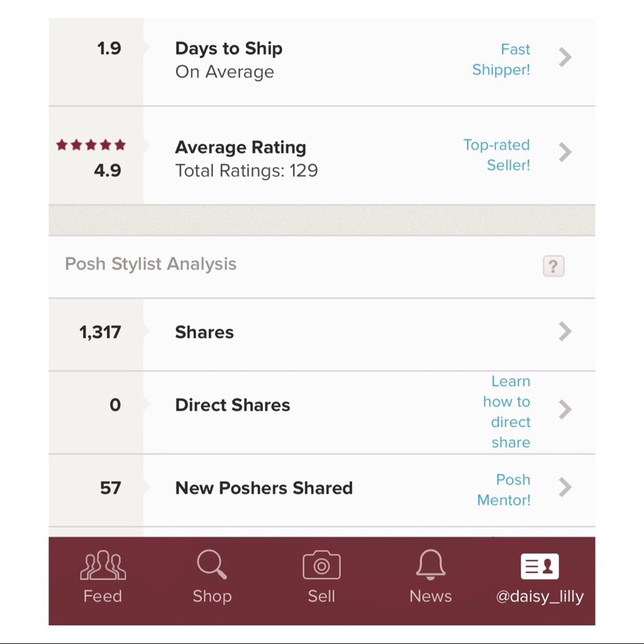Expand the Average Rating chevron
Viewport: 644px width, 644px height.
[565, 152]
